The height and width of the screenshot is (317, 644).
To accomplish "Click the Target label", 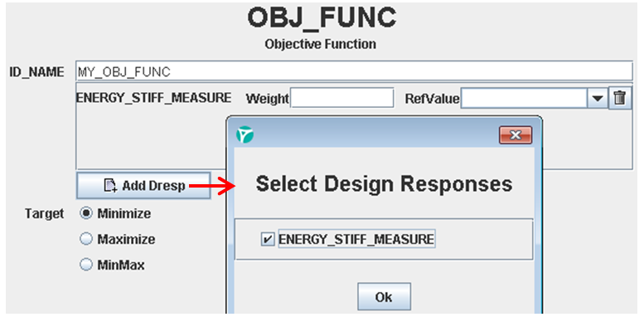I will tap(45, 214).
